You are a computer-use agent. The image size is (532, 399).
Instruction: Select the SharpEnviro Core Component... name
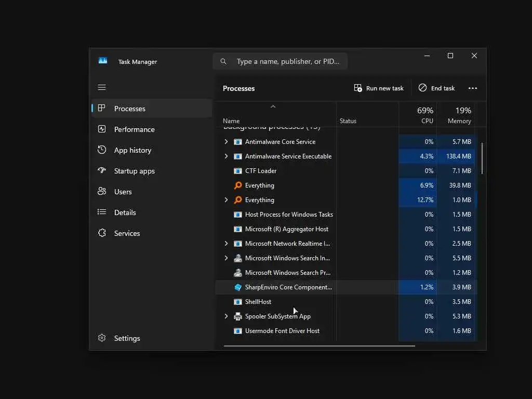click(x=288, y=287)
